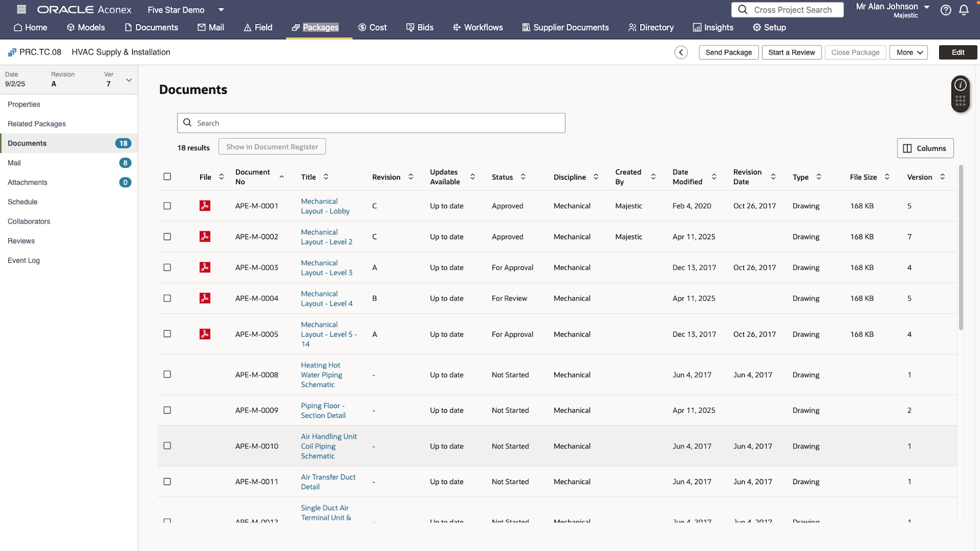Open the app launcher grid icon
This screenshot has height=551, width=980.
(21, 9)
